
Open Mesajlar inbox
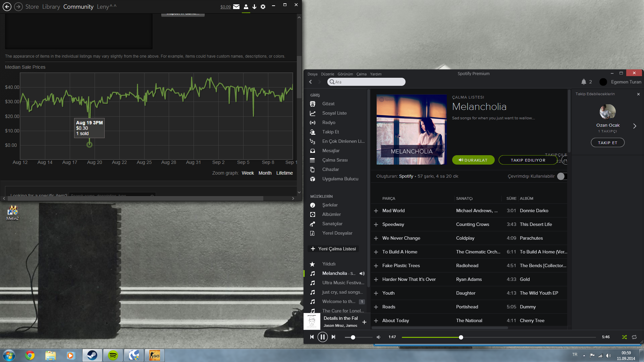point(331,150)
